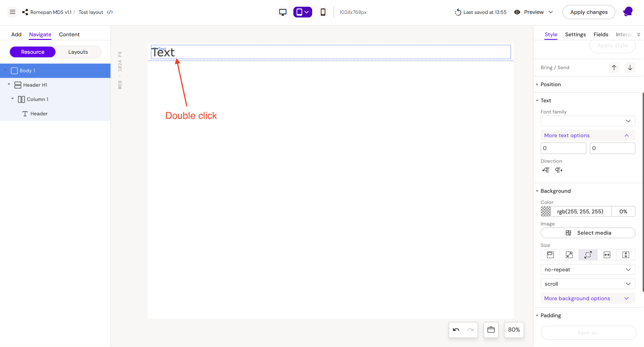Choose first background size option
Image resolution: width=644 pixels, height=347 pixels.
click(x=550, y=255)
